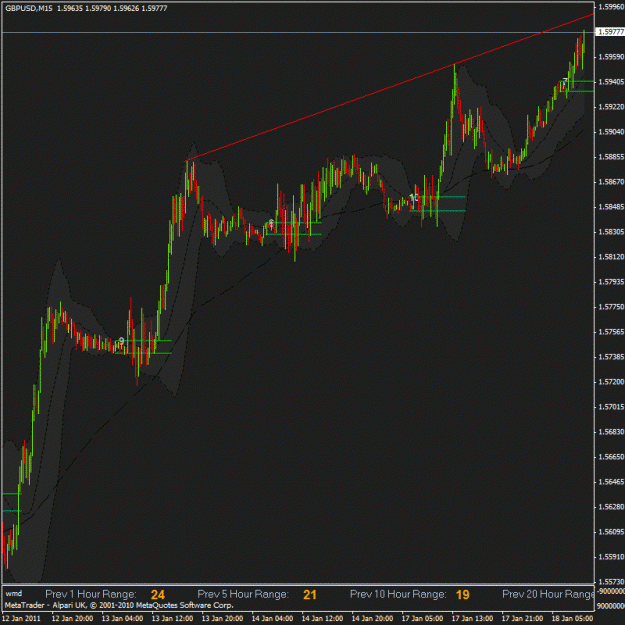Click the range marker labeled 9
Image resolution: width=625 pixels, height=625 pixels.
pyautogui.click(x=122, y=341)
